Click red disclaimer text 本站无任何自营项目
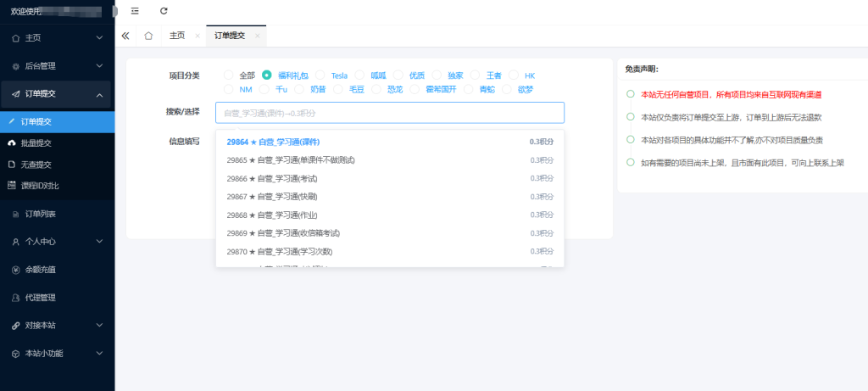The height and width of the screenshot is (391, 868). pyautogui.click(x=731, y=95)
